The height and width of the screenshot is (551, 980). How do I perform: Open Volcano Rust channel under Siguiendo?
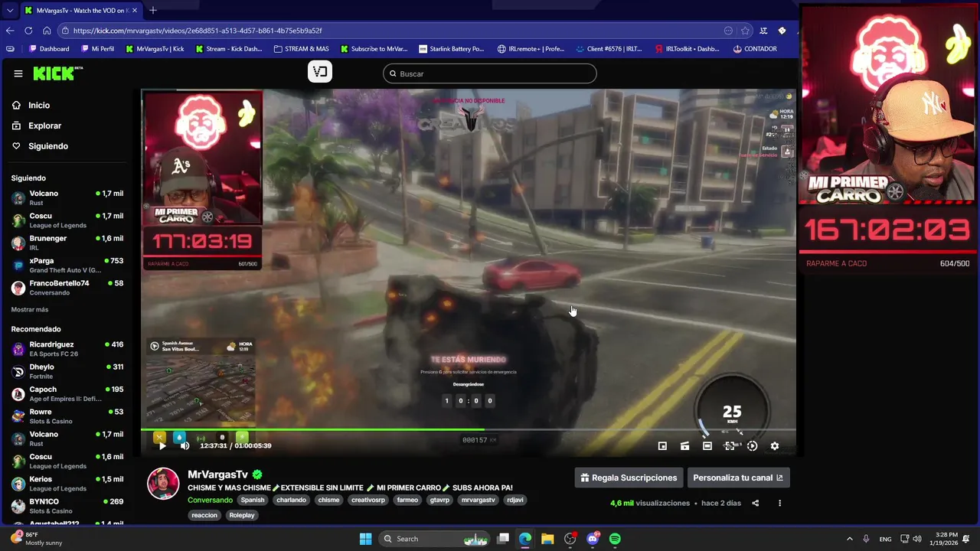(x=67, y=198)
